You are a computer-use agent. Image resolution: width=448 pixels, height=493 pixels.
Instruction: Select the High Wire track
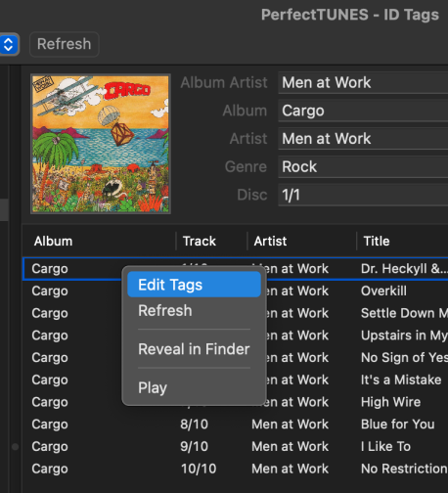[390, 402]
